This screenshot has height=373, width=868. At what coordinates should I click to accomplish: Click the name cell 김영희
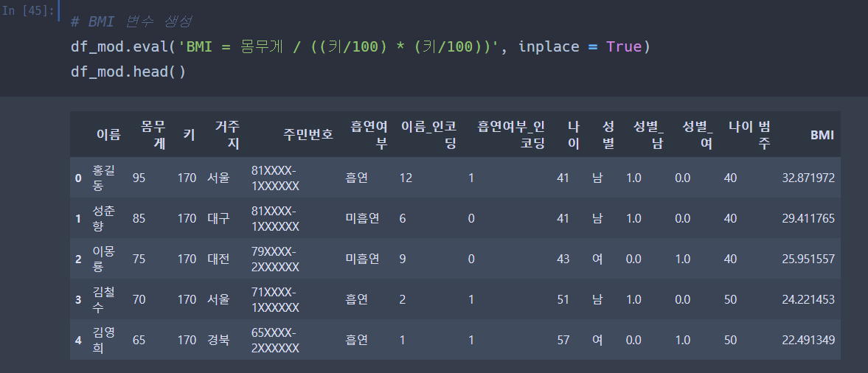tap(103, 340)
